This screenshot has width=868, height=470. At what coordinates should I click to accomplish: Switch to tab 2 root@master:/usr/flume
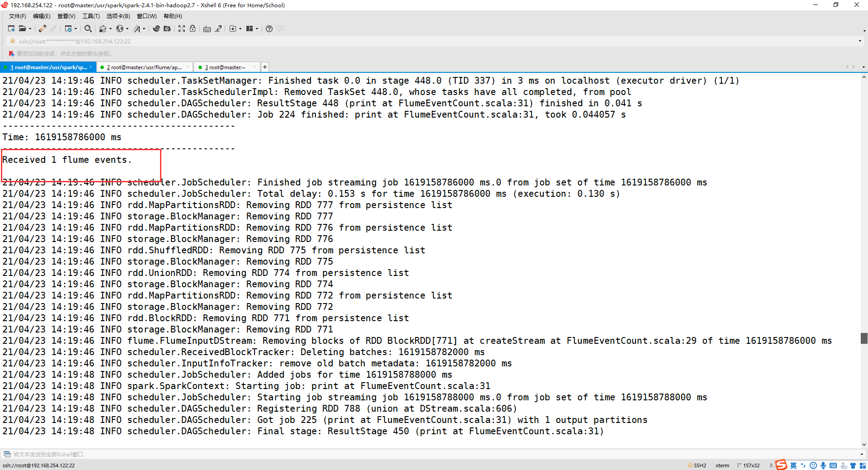[144, 67]
